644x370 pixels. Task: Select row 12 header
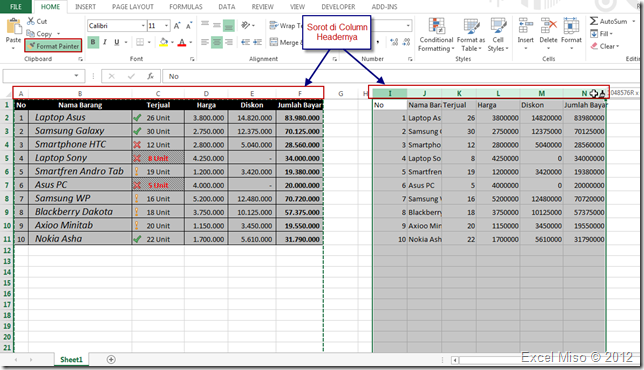7,250
